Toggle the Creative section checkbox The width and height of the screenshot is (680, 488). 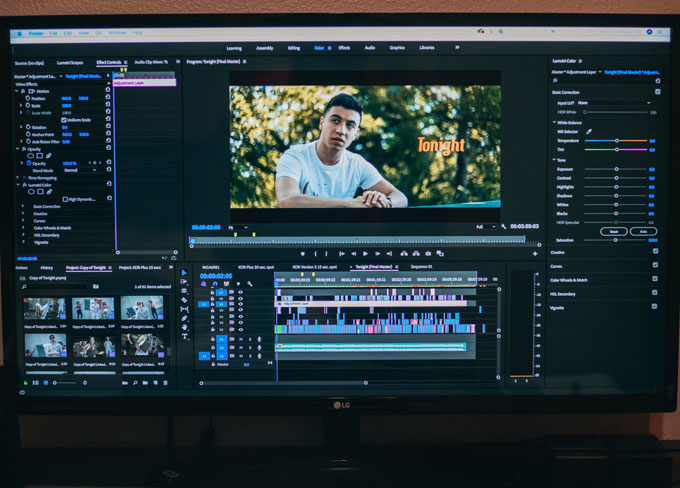[655, 251]
